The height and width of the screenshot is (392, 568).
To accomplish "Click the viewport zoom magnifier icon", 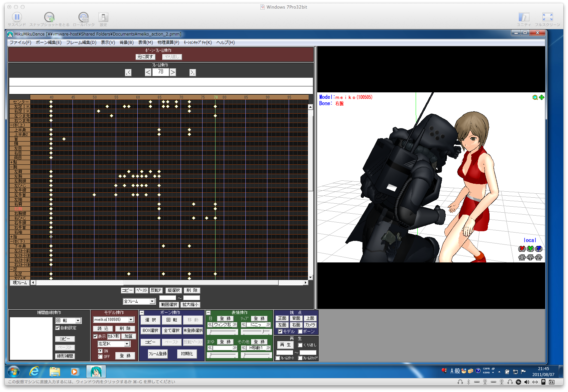I will click(535, 97).
